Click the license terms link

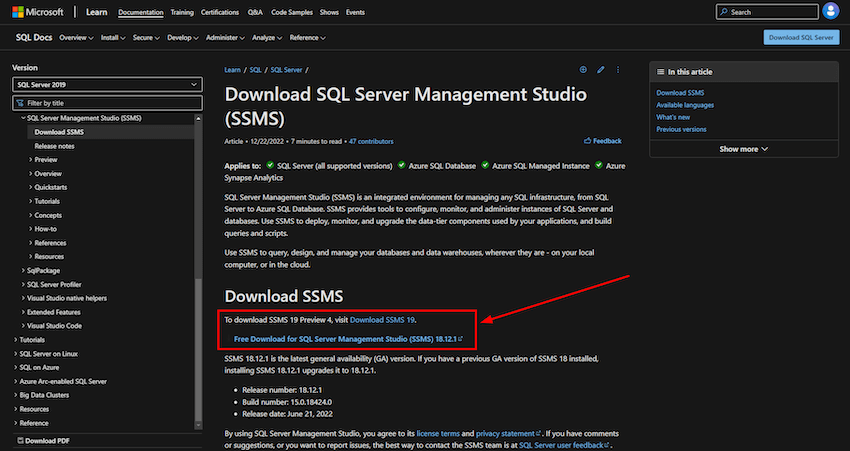tap(438, 434)
